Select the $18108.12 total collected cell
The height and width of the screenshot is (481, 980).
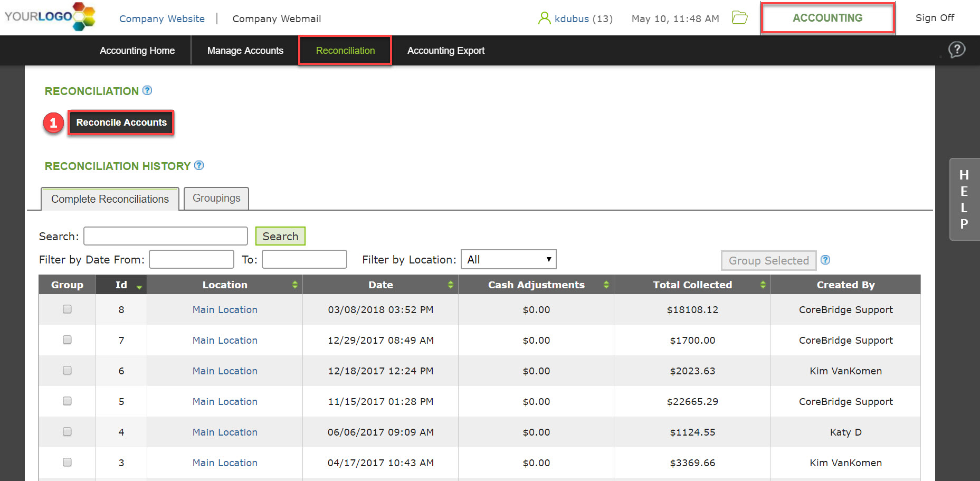pos(692,310)
